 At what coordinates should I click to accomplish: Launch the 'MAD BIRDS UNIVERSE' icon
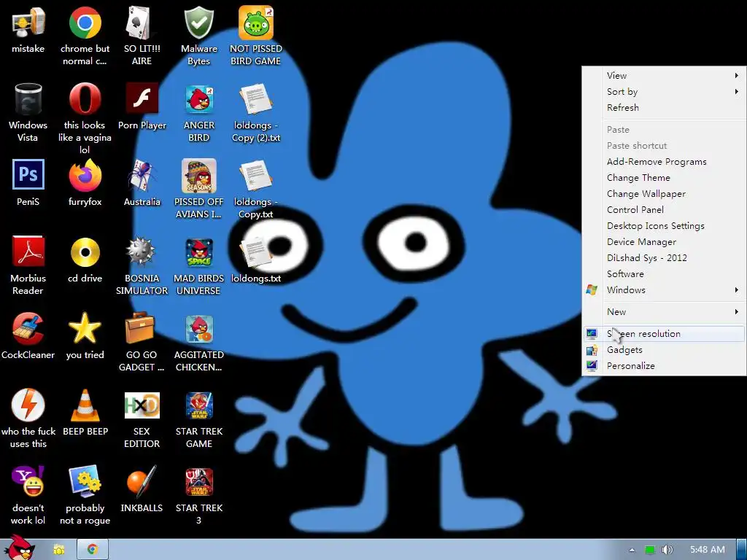[x=199, y=252]
